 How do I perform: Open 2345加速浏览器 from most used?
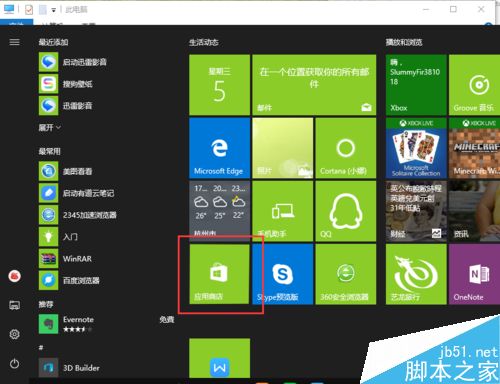pos(78,215)
